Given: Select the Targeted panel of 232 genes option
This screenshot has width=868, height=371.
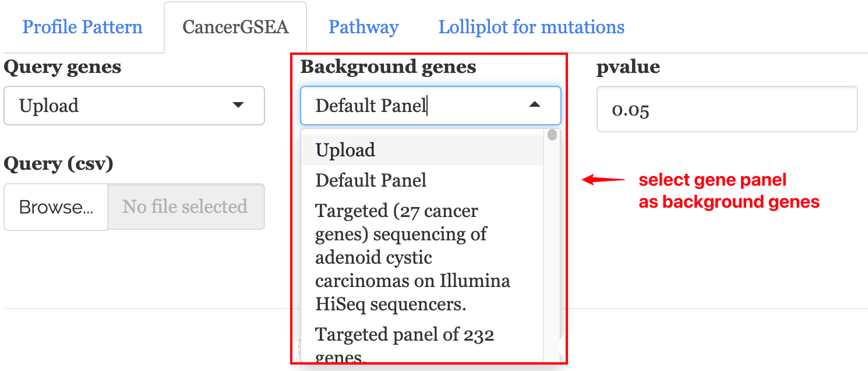Looking at the screenshot, I should coord(404,335).
